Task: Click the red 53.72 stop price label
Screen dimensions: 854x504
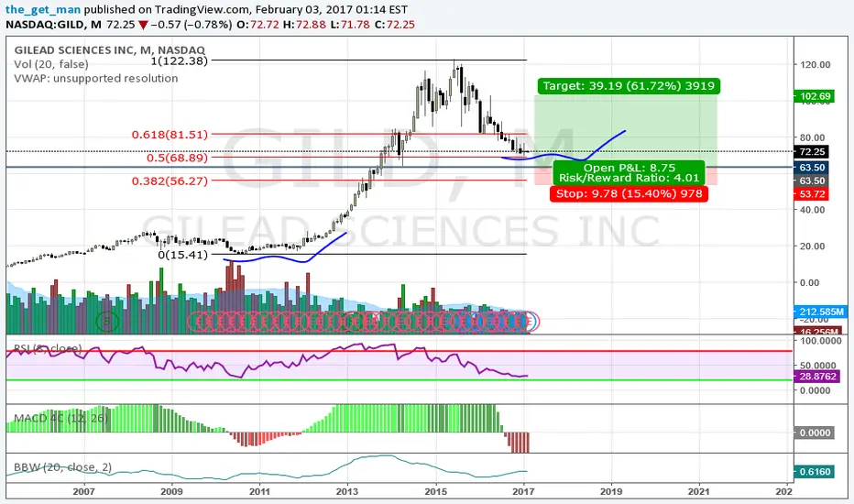Action: click(812, 194)
